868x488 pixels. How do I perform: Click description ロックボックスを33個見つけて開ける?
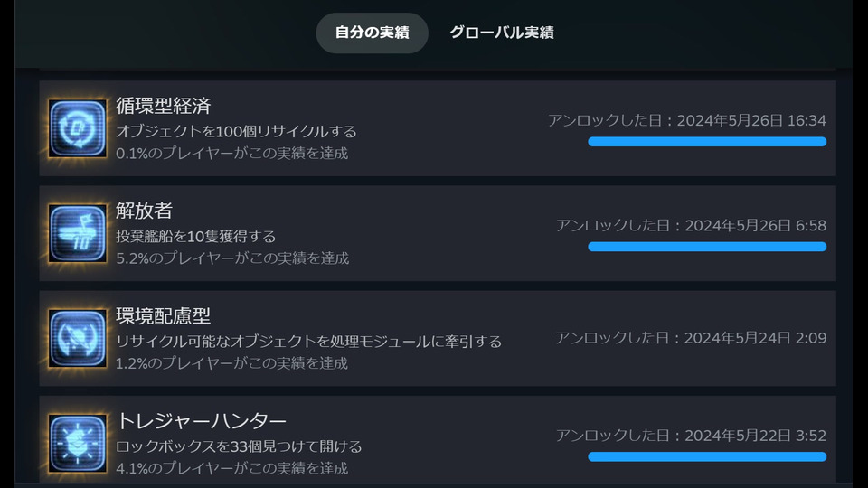pyautogui.click(x=239, y=446)
